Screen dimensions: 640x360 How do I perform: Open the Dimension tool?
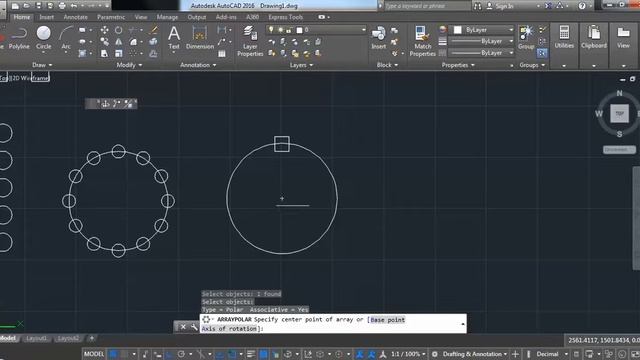pos(200,38)
